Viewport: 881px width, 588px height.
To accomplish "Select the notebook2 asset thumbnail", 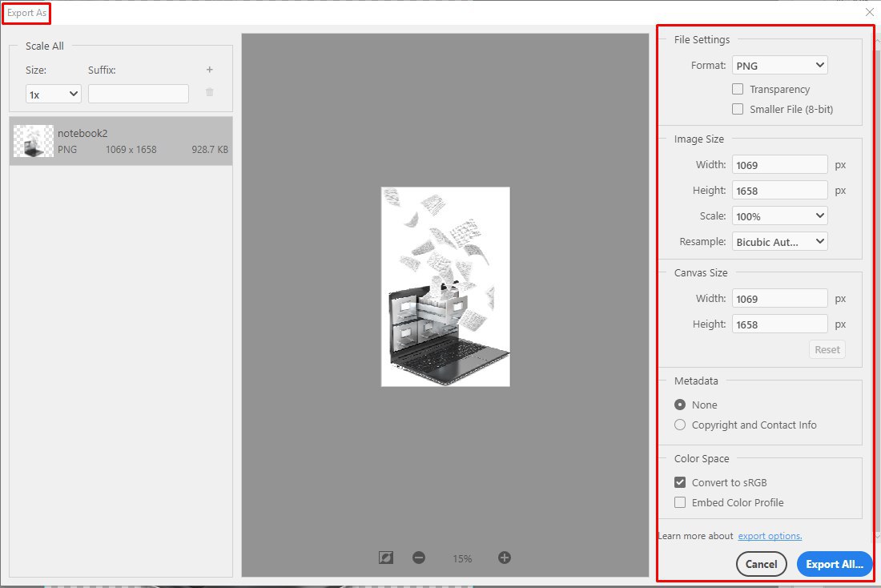I will (34, 140).
